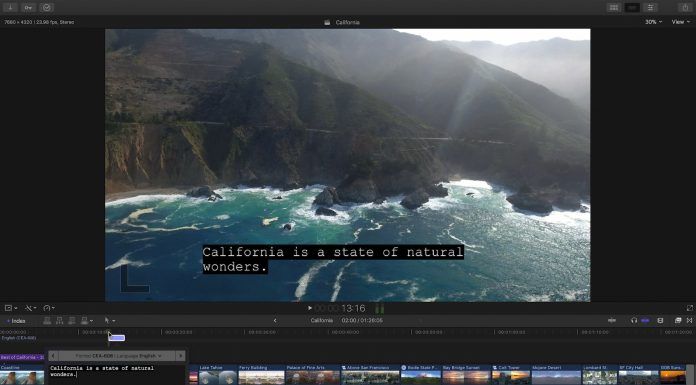
Task: Select the caption clip in caption lane
Action: point(116,338)
